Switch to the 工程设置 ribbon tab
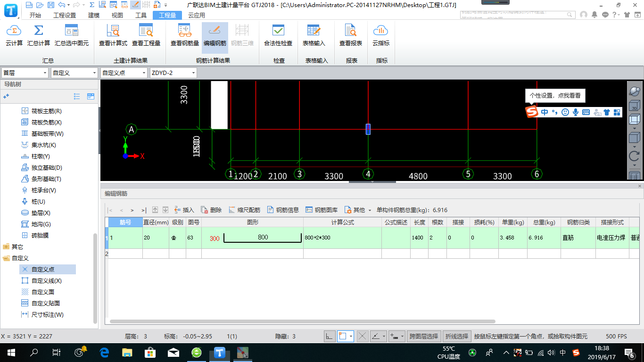This screenshot has height=362, width=644. (65, 15)
